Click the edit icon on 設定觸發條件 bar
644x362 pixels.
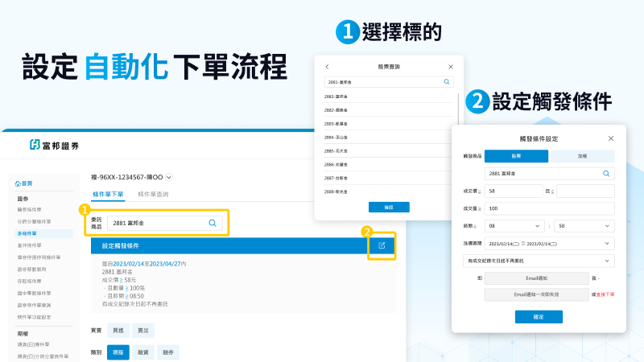point(382,246)
